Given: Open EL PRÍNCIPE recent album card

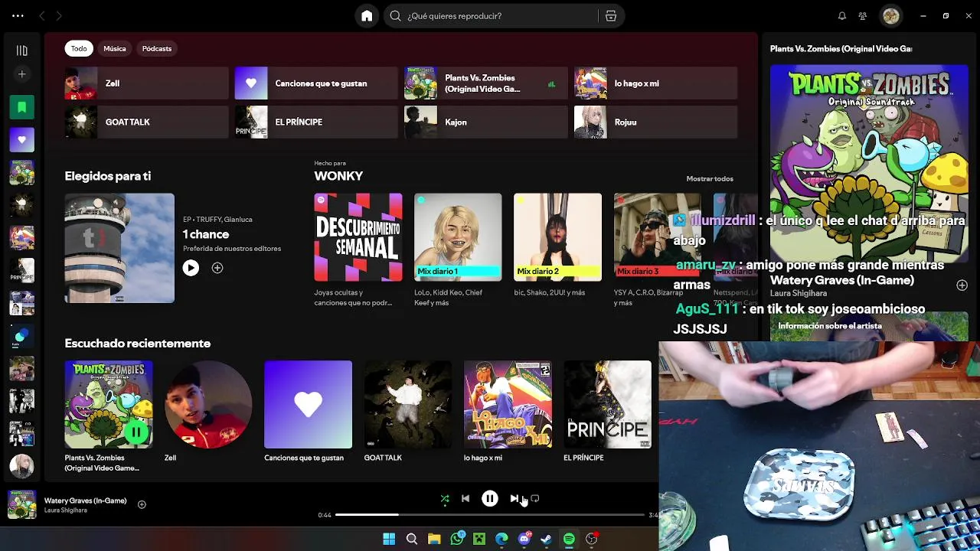Looking at the screenshot, I should coord(607,412).
